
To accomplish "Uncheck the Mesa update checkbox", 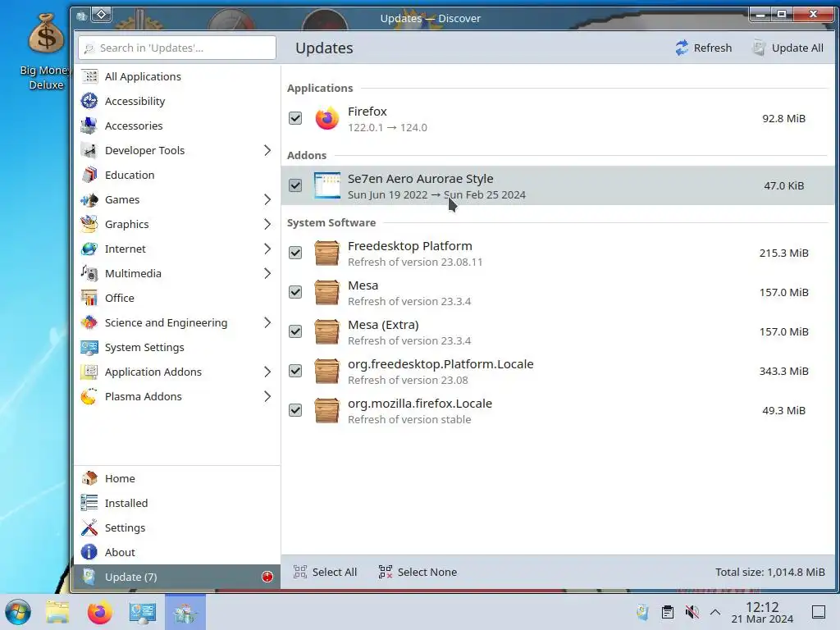I will point(295,292).
